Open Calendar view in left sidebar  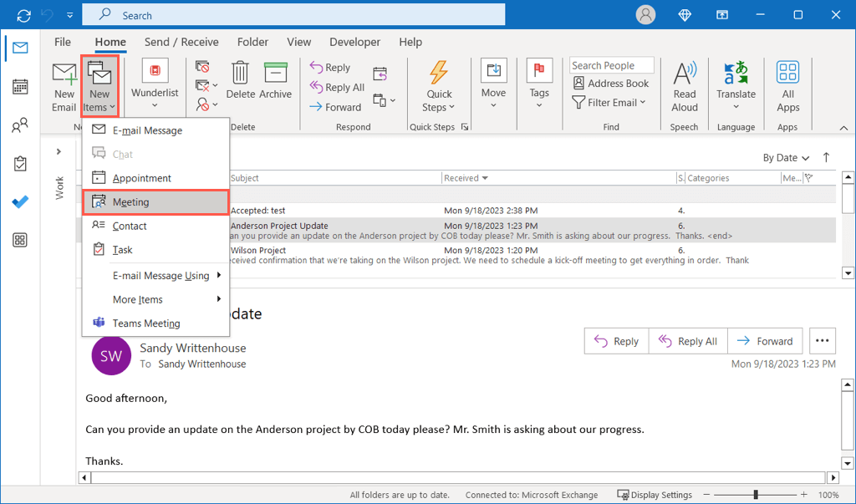[20, 87]
